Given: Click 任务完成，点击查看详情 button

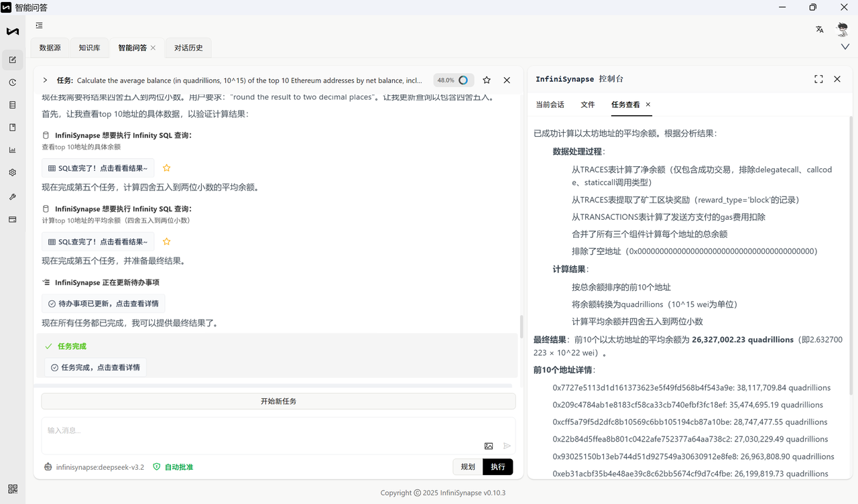Looking at the screenshot, I should (x=95, y=368).
